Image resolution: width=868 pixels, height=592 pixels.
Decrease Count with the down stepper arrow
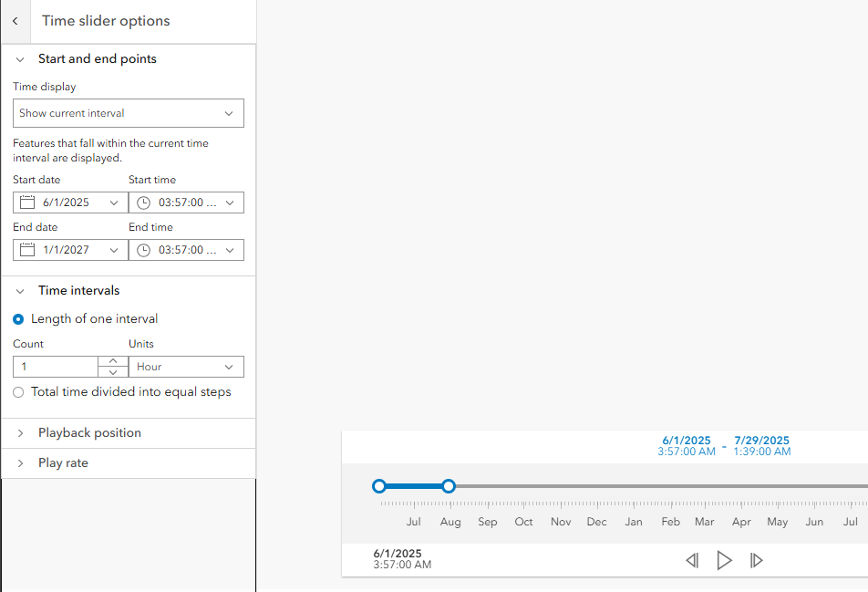[113, 372]
